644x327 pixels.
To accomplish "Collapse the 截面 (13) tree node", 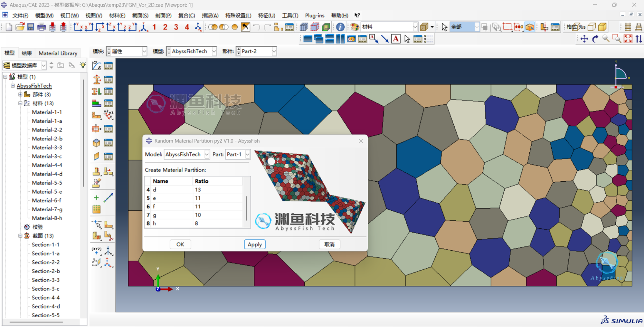I will 20,236.
